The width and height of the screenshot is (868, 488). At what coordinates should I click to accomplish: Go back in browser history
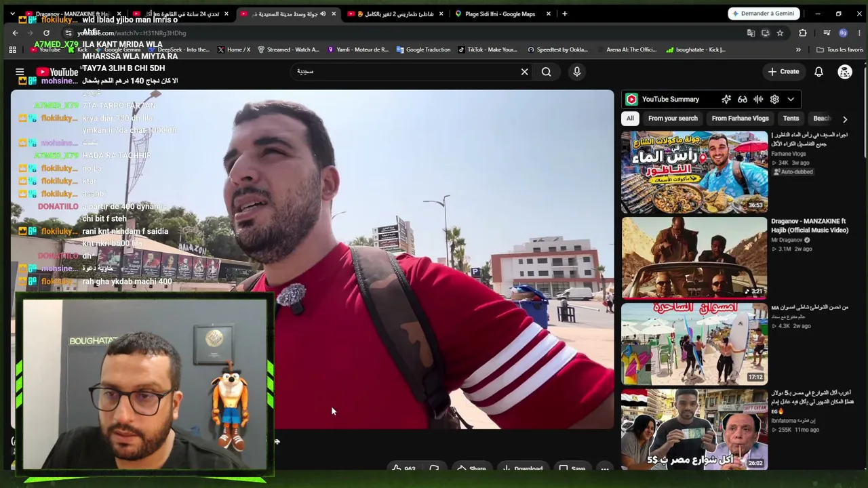click(x=15, y=33)
